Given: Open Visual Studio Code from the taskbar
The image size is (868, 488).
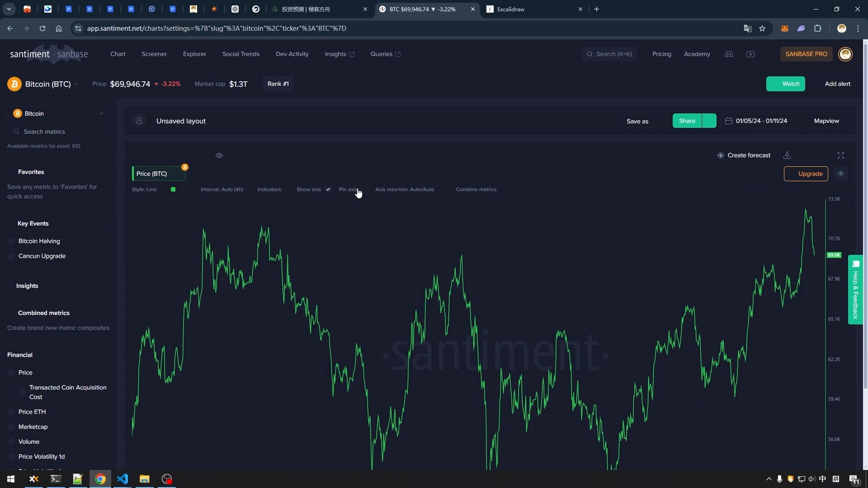Looking at the screenshot, I should (x=123, y=479).
